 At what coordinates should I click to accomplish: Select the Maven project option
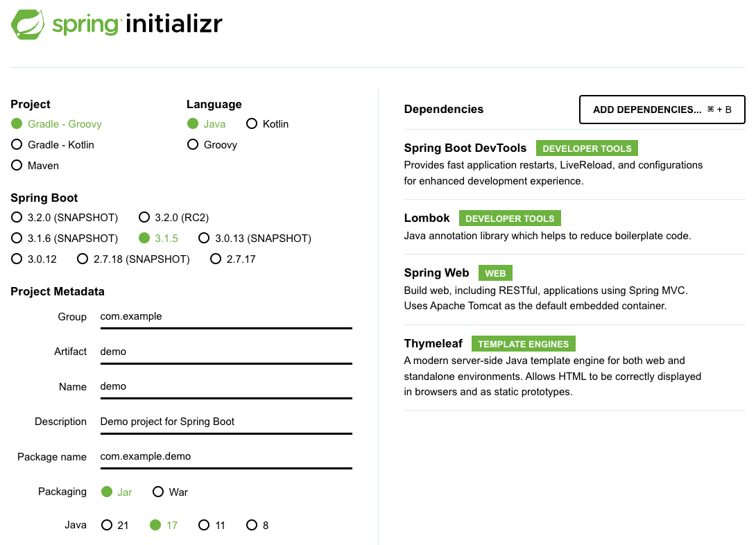35,166
